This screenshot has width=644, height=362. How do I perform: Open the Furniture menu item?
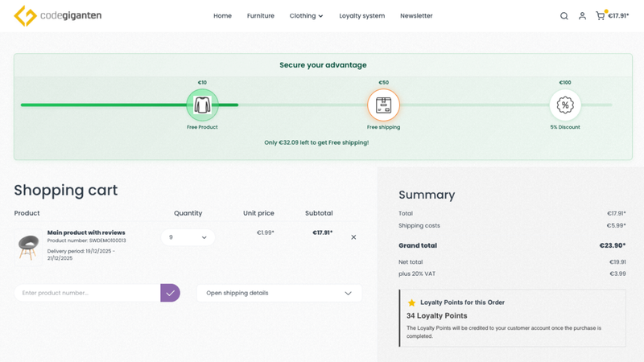point(260,16)
